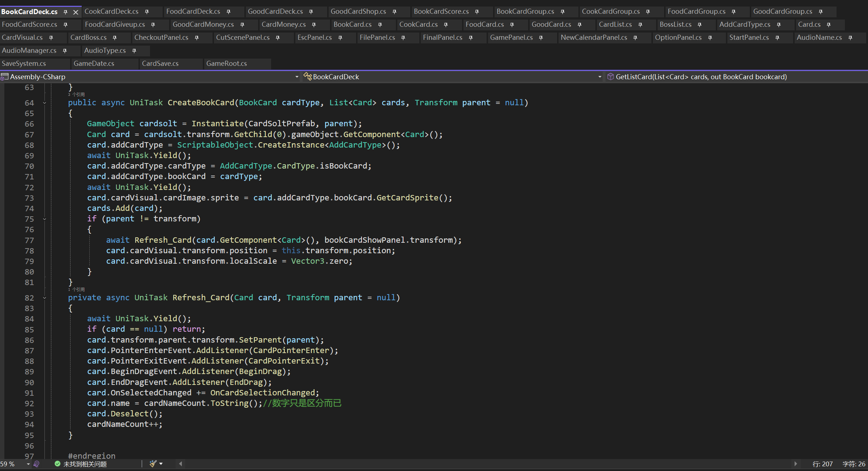Expand the Assembly-CSharp project dropdown

296,77
